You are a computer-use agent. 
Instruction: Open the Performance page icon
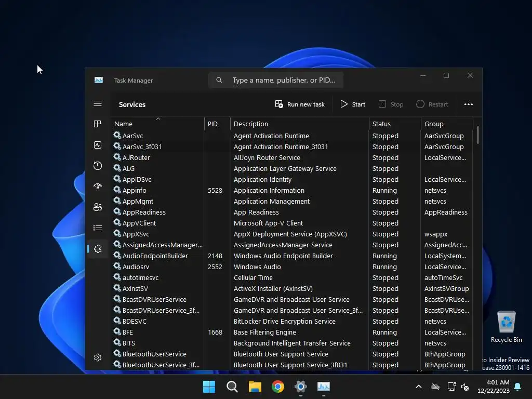click(98, 145)
